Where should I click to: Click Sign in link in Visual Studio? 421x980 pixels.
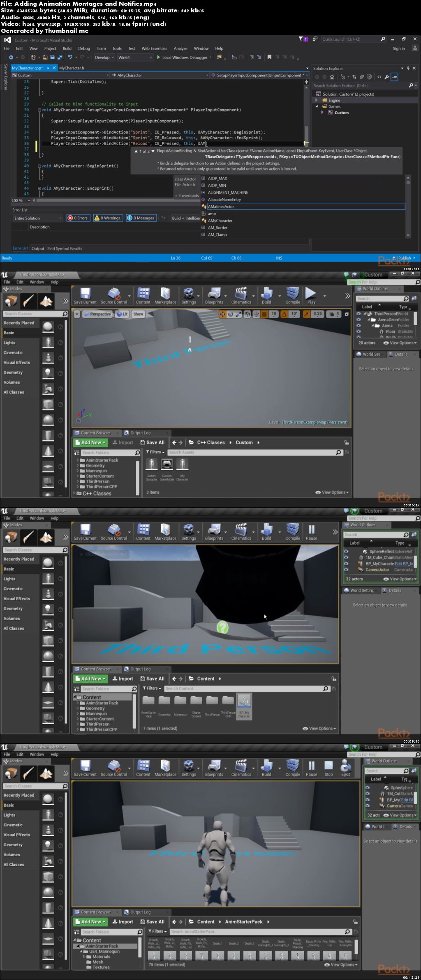[399, 48]
